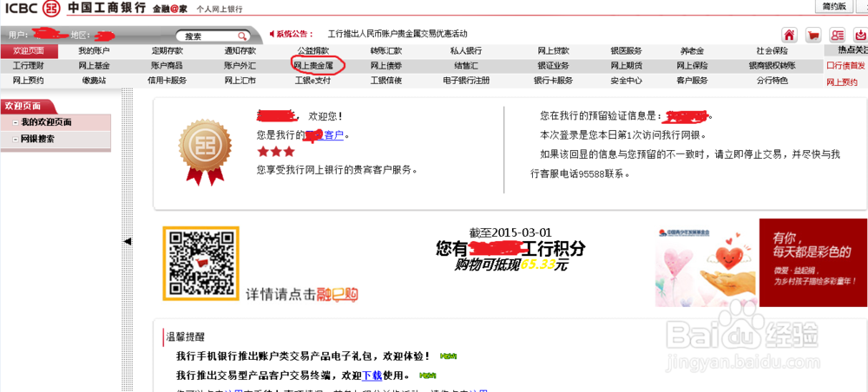Click the 下载 link for trading terminal
868x392 pixels.
click(372, 376)
